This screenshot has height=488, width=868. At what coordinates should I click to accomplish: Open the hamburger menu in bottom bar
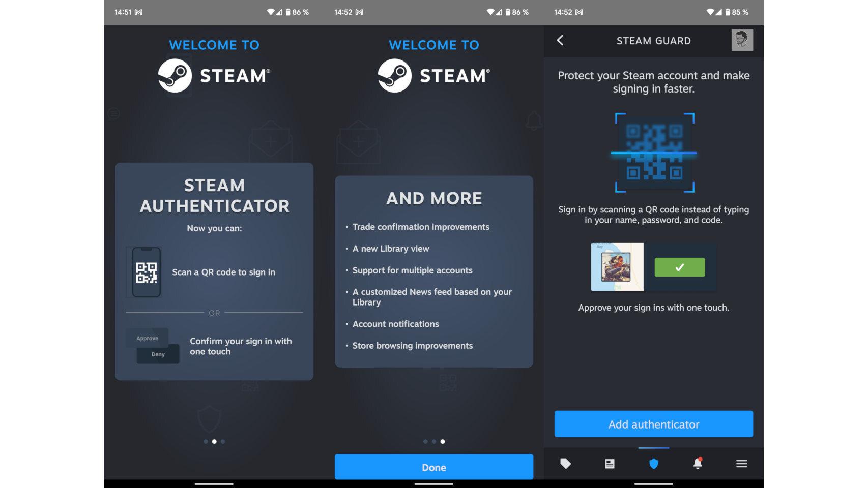[741, 463]
